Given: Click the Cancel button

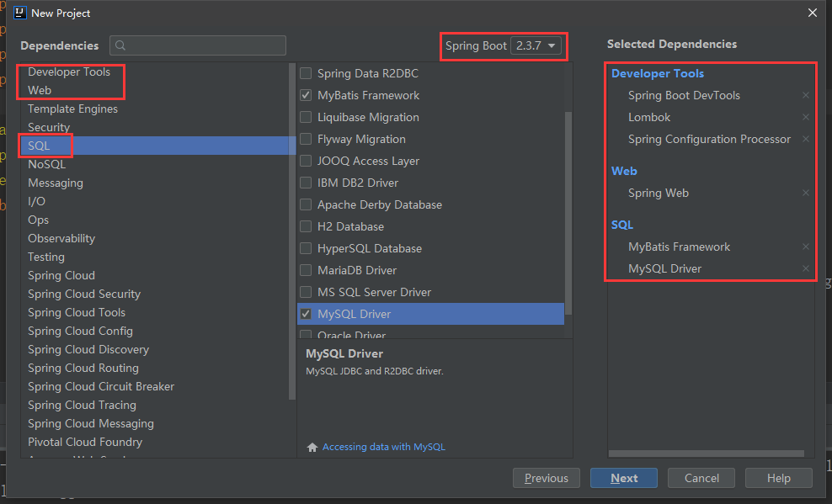Looking at the screenshot, I should (701, 478).
